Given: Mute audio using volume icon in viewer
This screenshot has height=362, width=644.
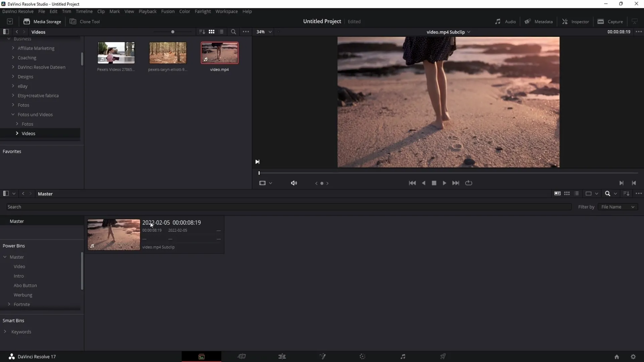Looking at the screenshot, I should [x=294, y=183].
